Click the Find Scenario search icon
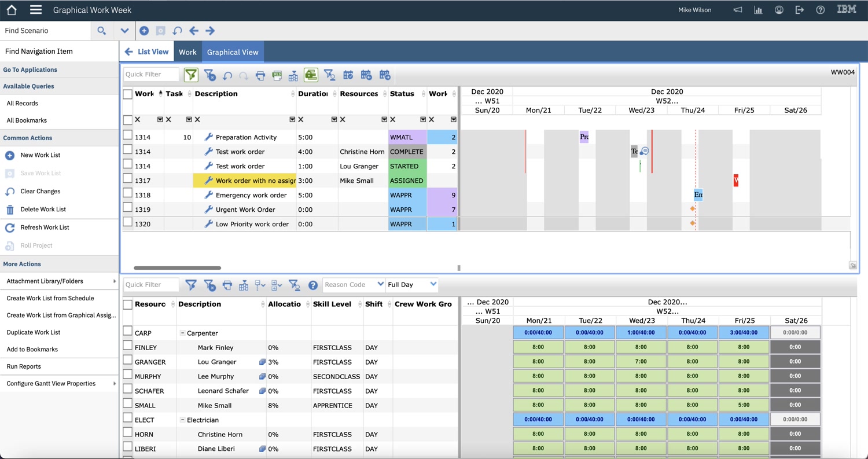Viewport: 868px width, 459px height. coord(102,31)
